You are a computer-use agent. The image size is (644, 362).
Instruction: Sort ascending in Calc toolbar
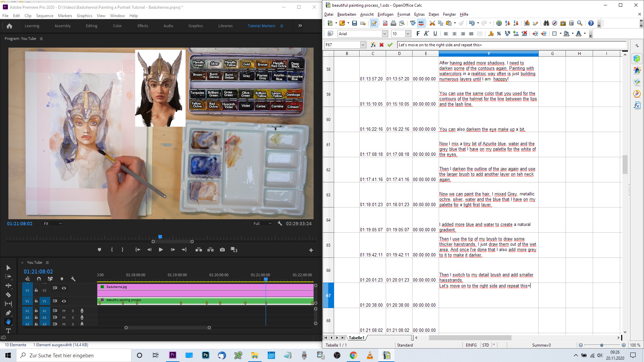click(507, 23)
